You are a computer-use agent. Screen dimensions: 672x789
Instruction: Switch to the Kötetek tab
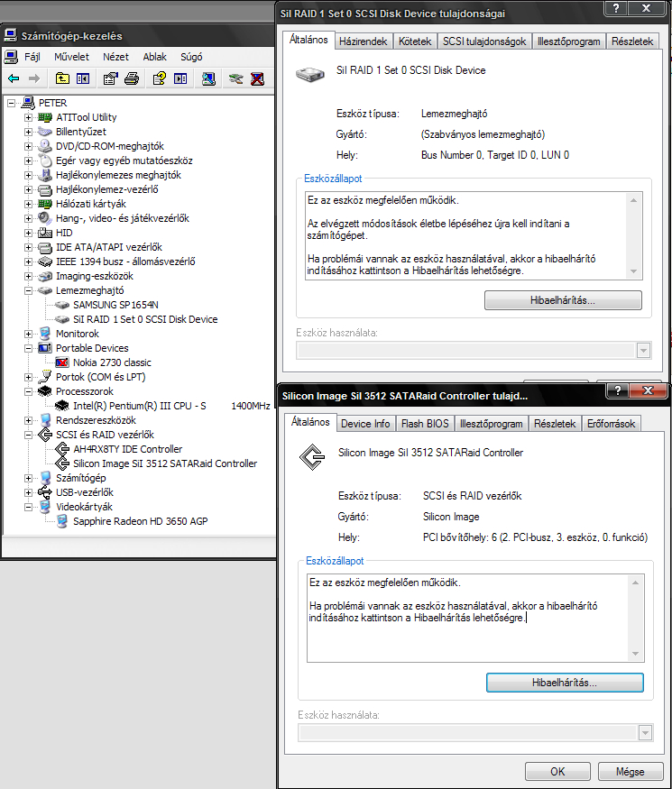point(415,41)
